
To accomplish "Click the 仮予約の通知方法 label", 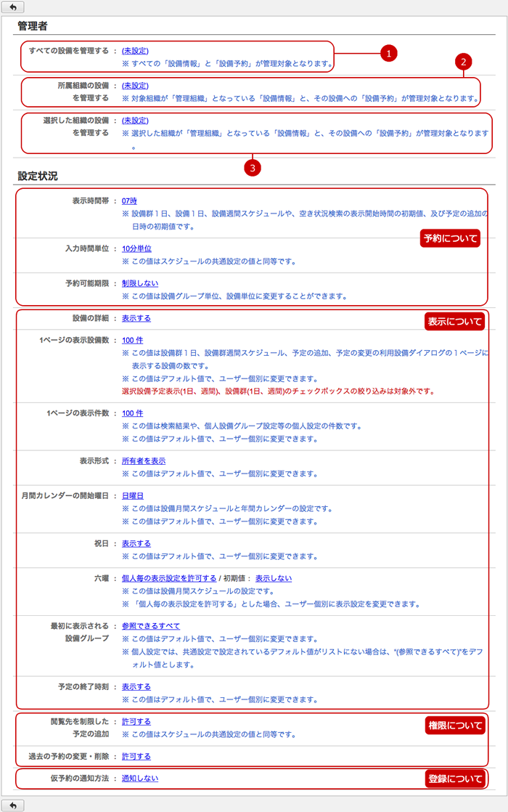I will pos(80,779).
